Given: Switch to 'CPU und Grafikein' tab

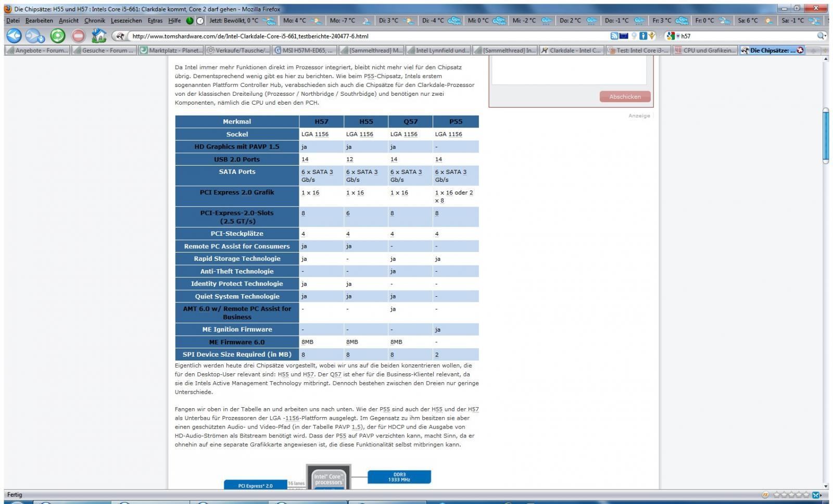Looking at the screenshot, I should click(706, 51).
